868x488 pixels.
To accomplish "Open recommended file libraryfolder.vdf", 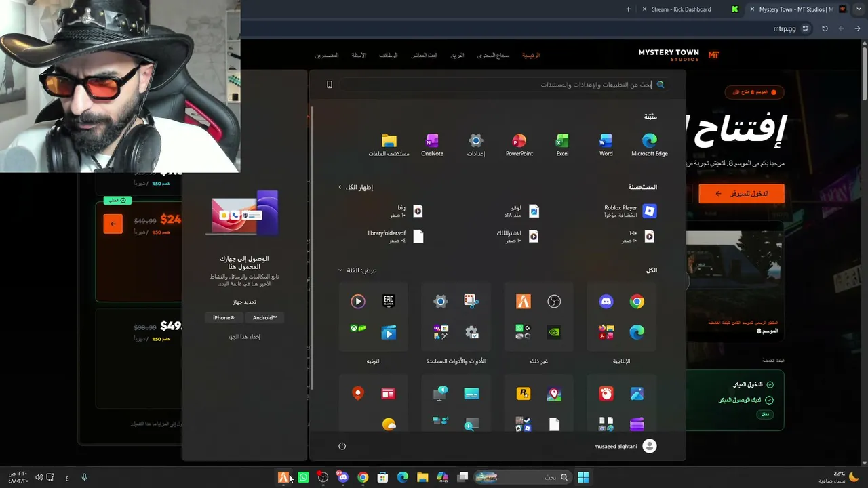I will 396,236.
